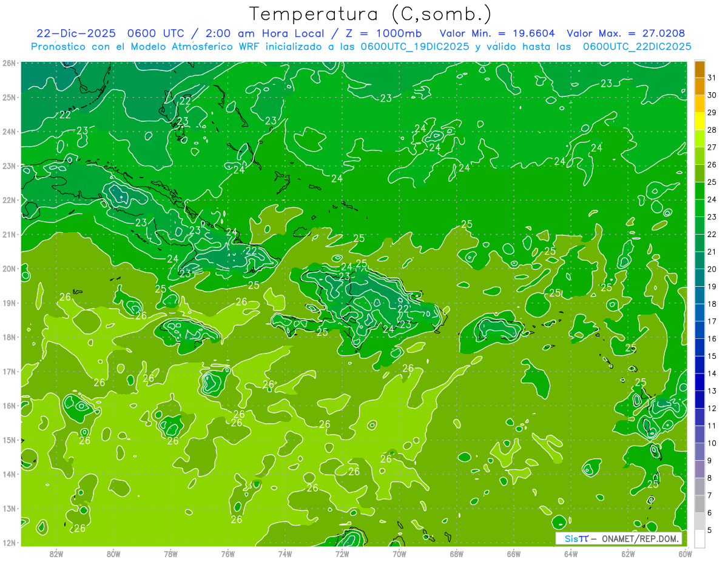The width and height of the screenshot is (728, 562).
Task: Click the "Valor Max. = 27.0208" text
Action: click(626, 33)
